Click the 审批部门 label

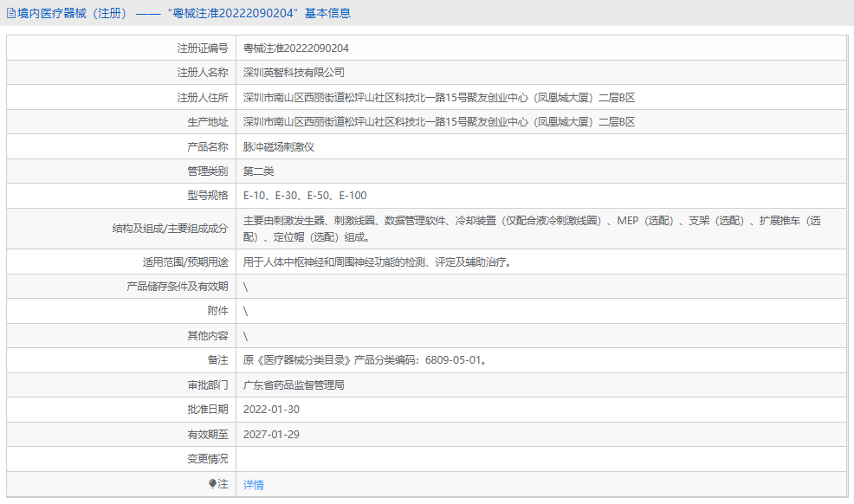pos(208,385)
